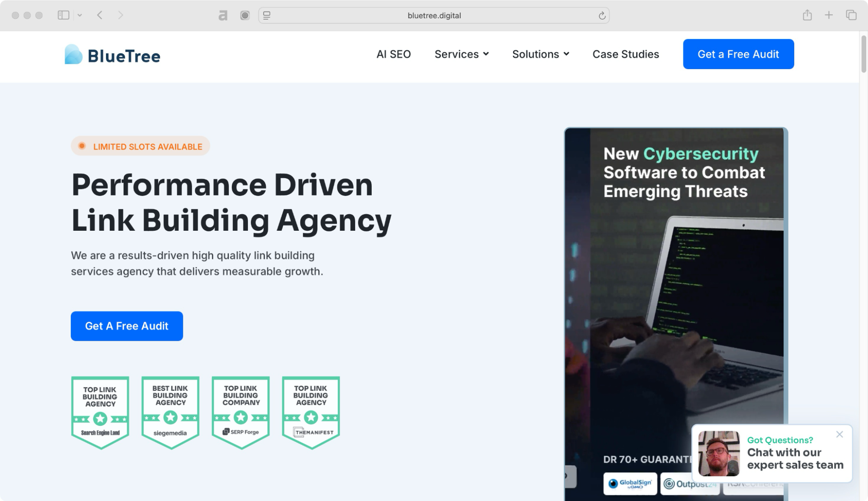
Task: Click the header Get a Free Audit button
Action: click(738, 54)
